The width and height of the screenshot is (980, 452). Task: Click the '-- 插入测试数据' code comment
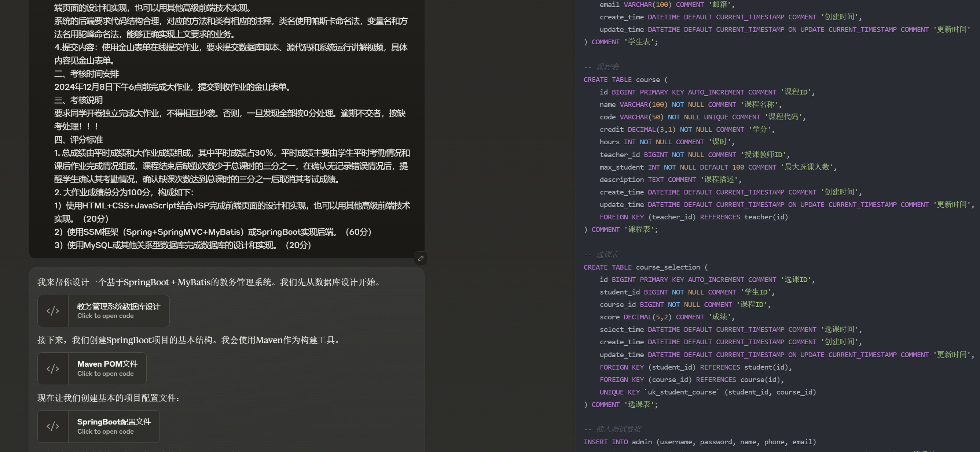tap(612, 429)
